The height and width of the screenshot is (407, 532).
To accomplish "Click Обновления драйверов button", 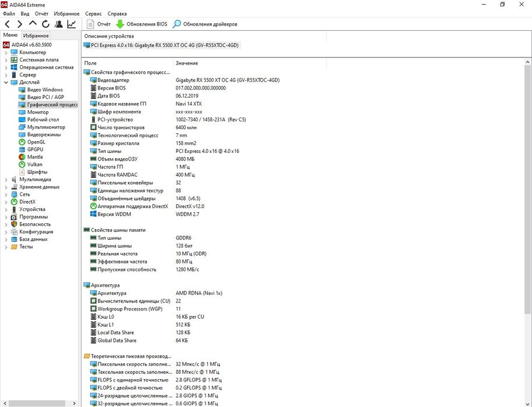I will pyautogui.click(x=205, y=24).
